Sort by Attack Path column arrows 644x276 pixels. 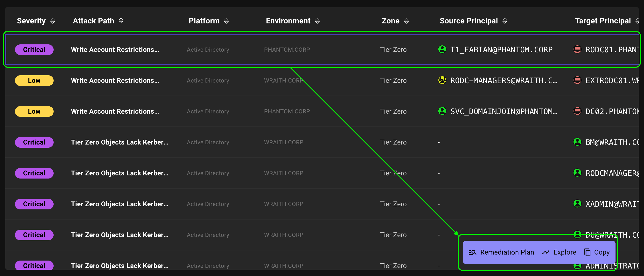[121, 21]
